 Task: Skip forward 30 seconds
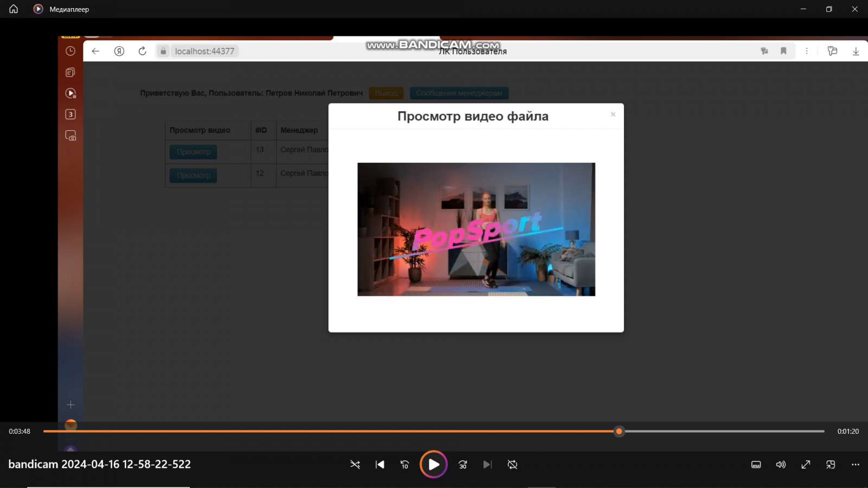tap(463, 465)
